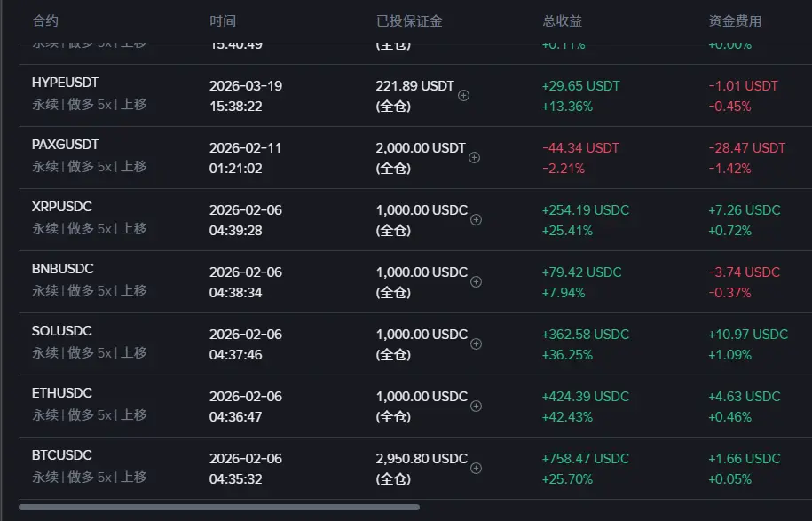Go to the SOLUSDC contract

[62, 331]
